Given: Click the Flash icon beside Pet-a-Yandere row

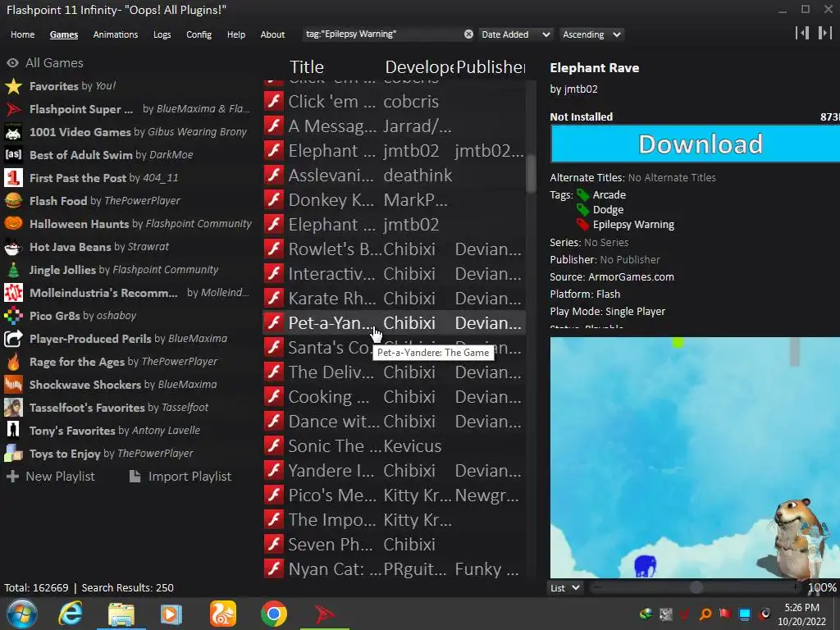Looking at the screenshot, I should click(x=274, y=323).
